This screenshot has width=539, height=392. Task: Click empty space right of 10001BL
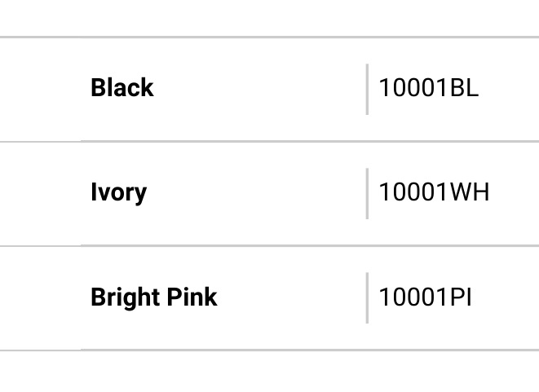point(509,90)
